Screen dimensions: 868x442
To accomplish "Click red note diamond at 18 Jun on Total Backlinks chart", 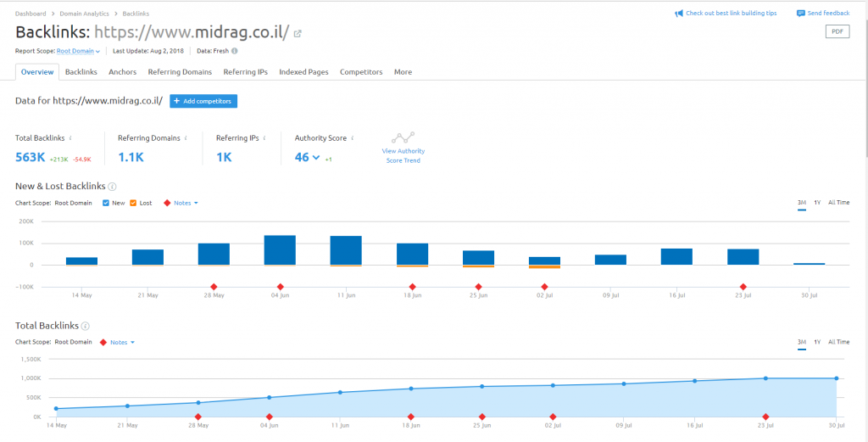I will click(411, 417).
